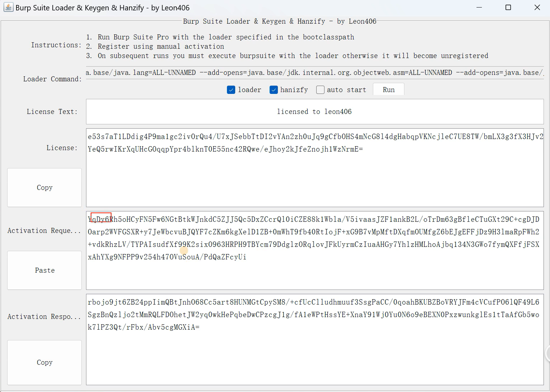Enable the auto start checkbox
The image size is (550, 392).
pyautogui.click(x=320, y=90)
